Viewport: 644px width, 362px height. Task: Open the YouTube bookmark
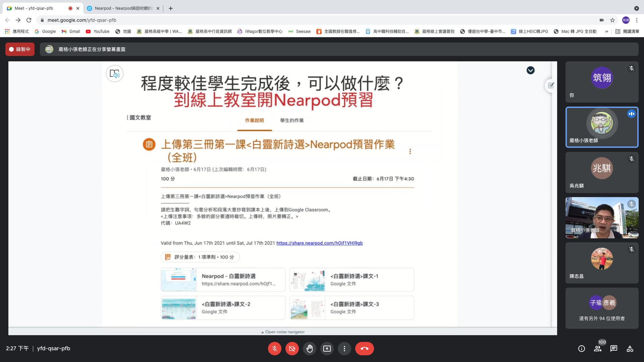tap(98, 32)
